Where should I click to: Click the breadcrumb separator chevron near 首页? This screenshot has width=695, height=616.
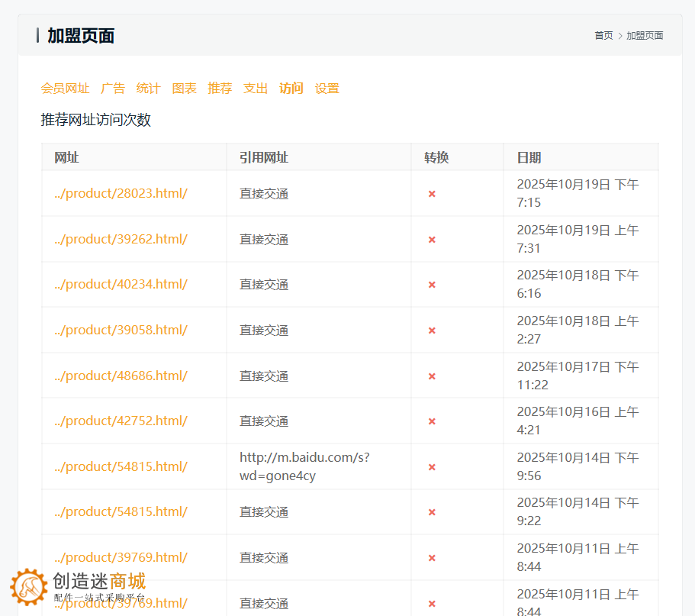tap(619, 34)
